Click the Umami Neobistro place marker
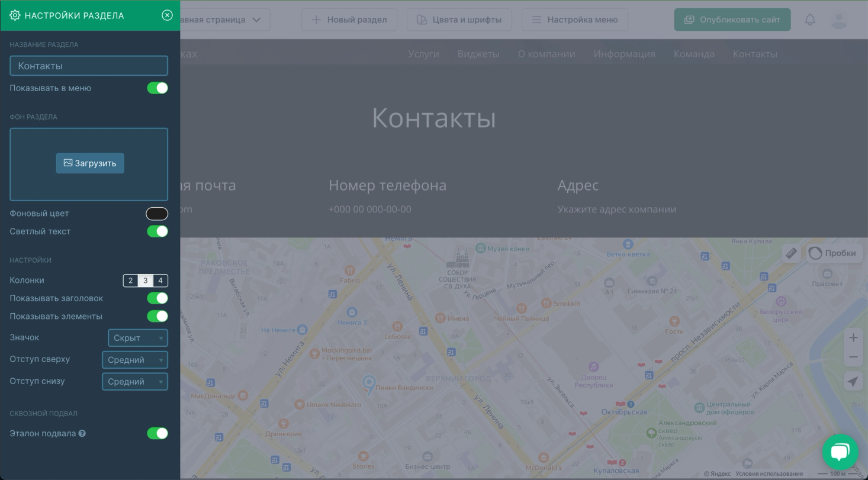The width and height of the screenshot is (868, 480). (x=300, y=405)
